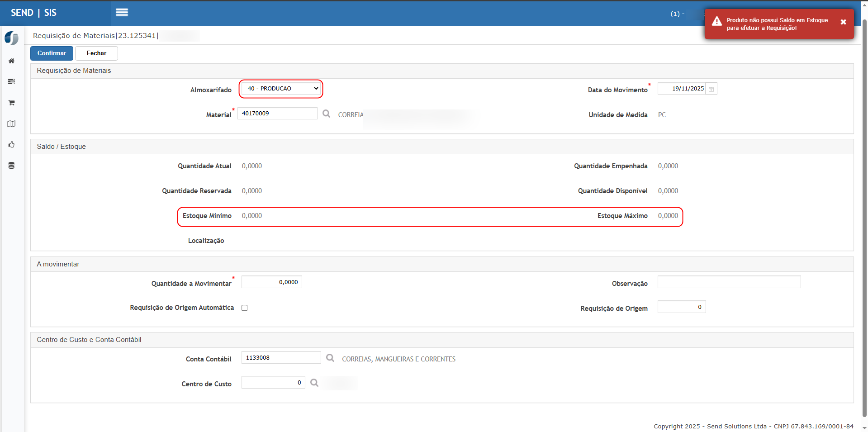868x432 pixels.
Task: Open the shopping cart sidebar icon
Action: [x=11, y=103]
